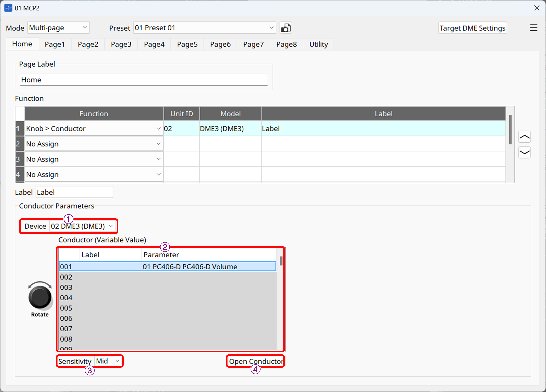
Task: Open the Mode Multi-page dropdown
Action: click(x=59, y=28)
